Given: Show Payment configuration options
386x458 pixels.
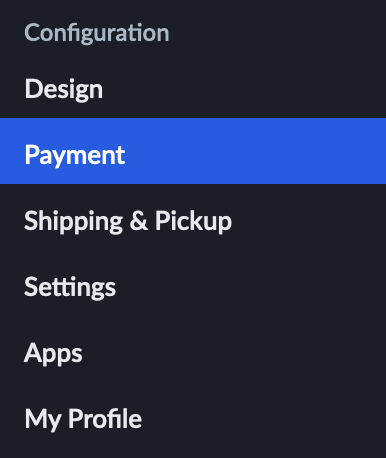Looking at the screenshot, I should [193, 151].
